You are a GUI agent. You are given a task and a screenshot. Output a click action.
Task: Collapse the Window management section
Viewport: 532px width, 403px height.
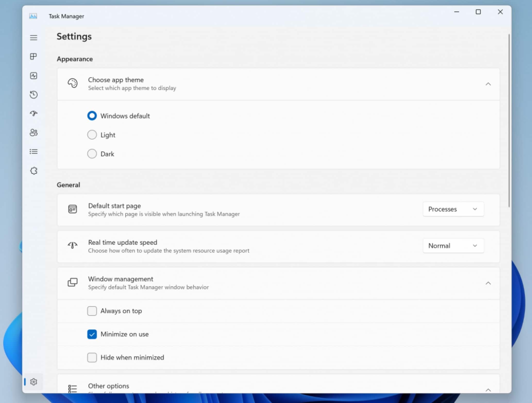(488, 283)
